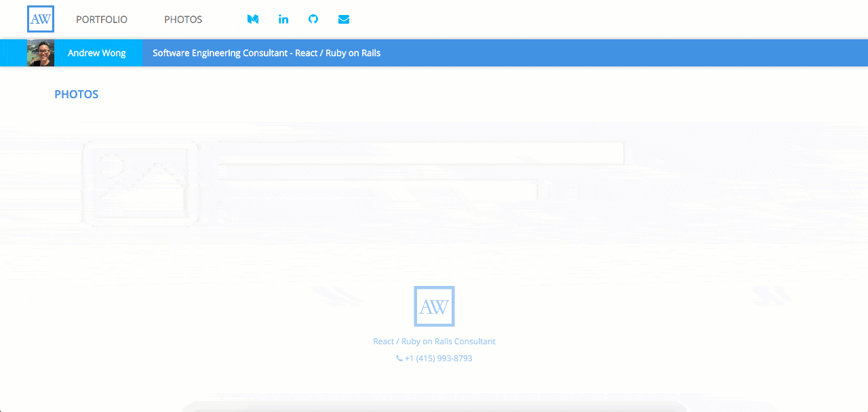Open the Photos navigation item
This screenshot has width=868, height=412.
183,20
